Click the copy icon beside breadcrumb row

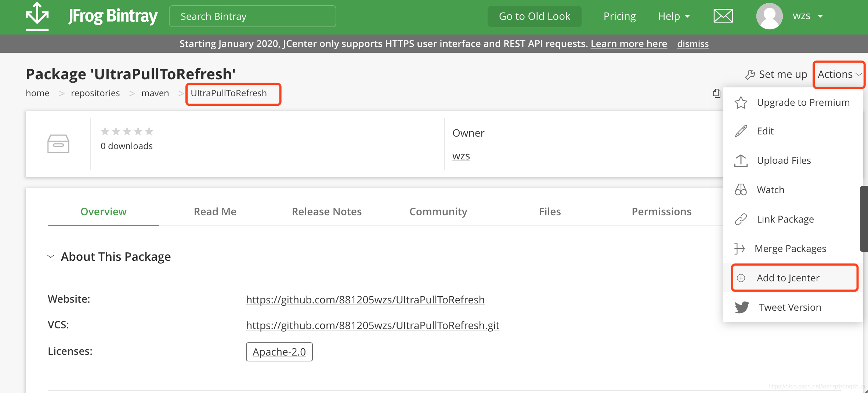tap(716, 93)
